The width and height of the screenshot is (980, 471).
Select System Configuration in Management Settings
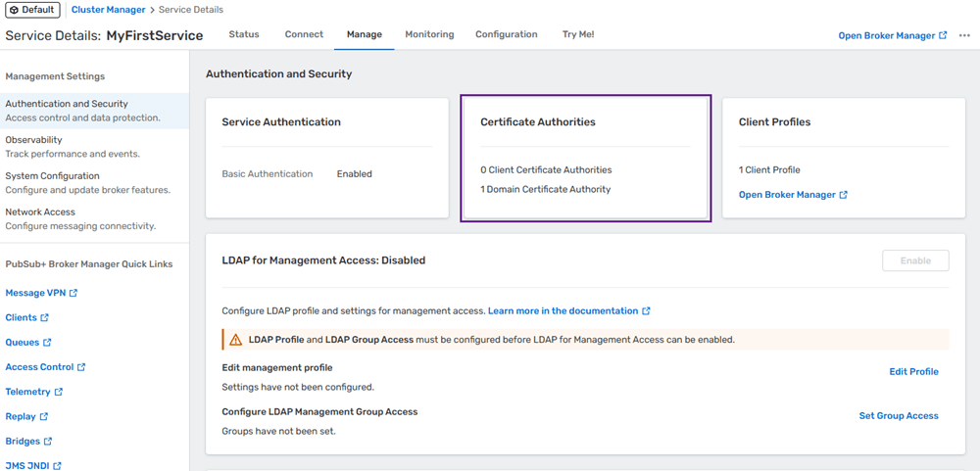tap(94, 183)
